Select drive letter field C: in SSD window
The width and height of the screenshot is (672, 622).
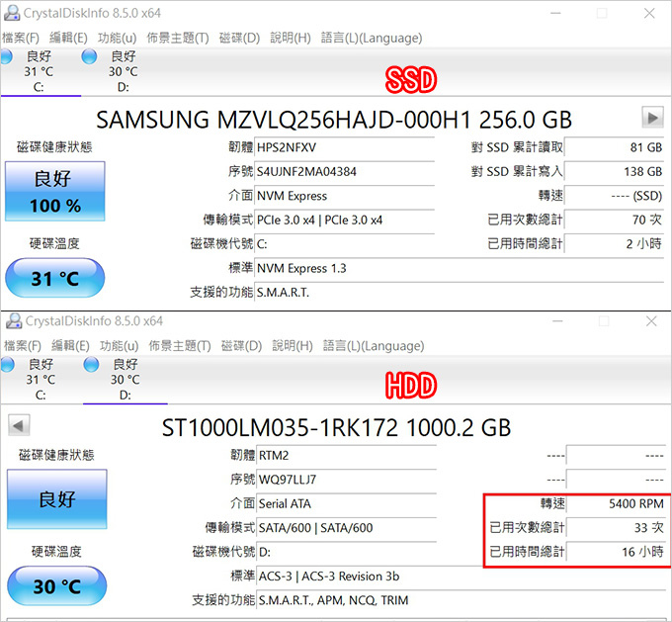point(345,244)
